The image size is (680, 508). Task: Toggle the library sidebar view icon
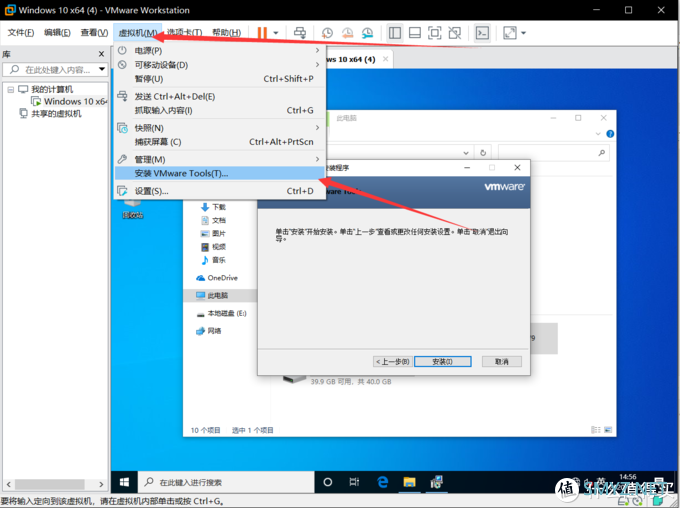click(395, 33)
